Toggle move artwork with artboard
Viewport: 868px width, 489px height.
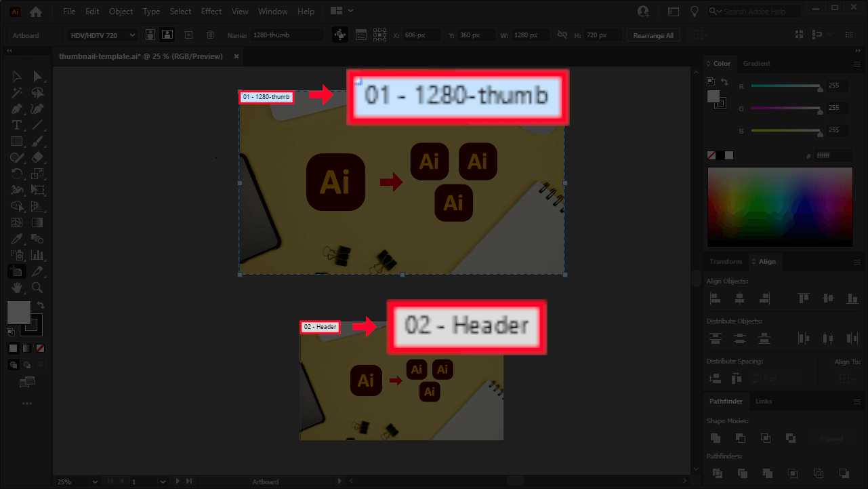340,35
